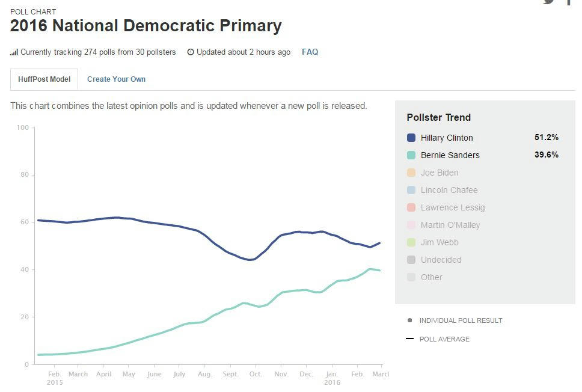The width and height of the screenshot is (582, 392).
Task: Click the Clinton 51.2% percentage value
Action: [546, 138]
